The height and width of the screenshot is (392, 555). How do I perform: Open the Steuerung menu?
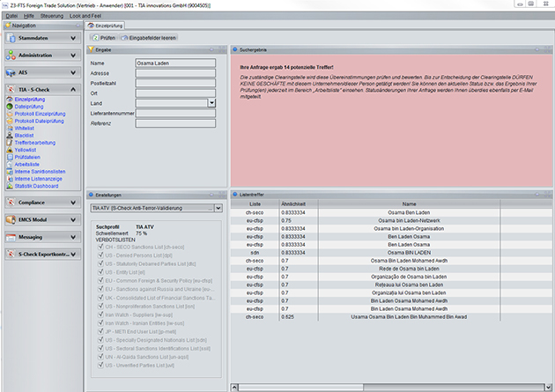51,17
